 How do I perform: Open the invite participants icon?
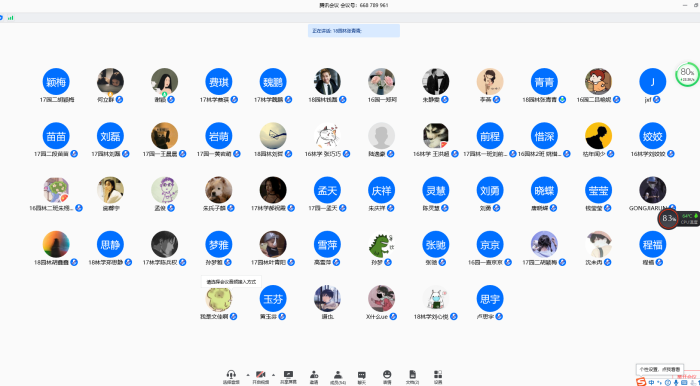pyautogui.click(x=314, y=377)
